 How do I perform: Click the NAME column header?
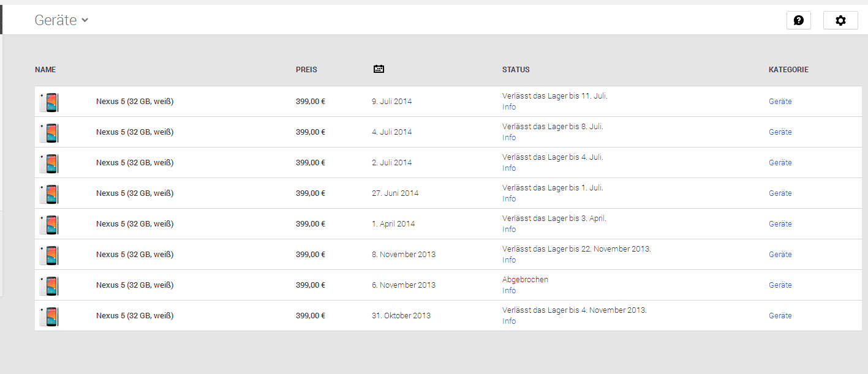tap(45, 70)
